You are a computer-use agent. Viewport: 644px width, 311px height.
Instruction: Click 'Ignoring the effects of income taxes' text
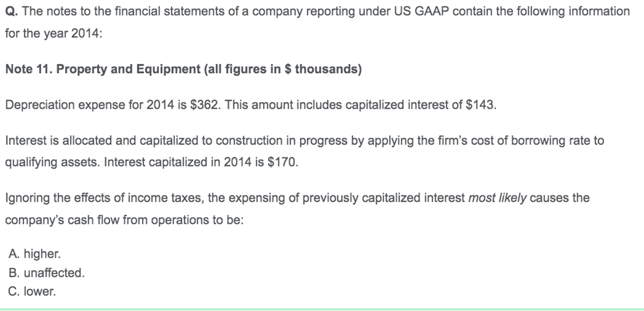tap(104, 198)
